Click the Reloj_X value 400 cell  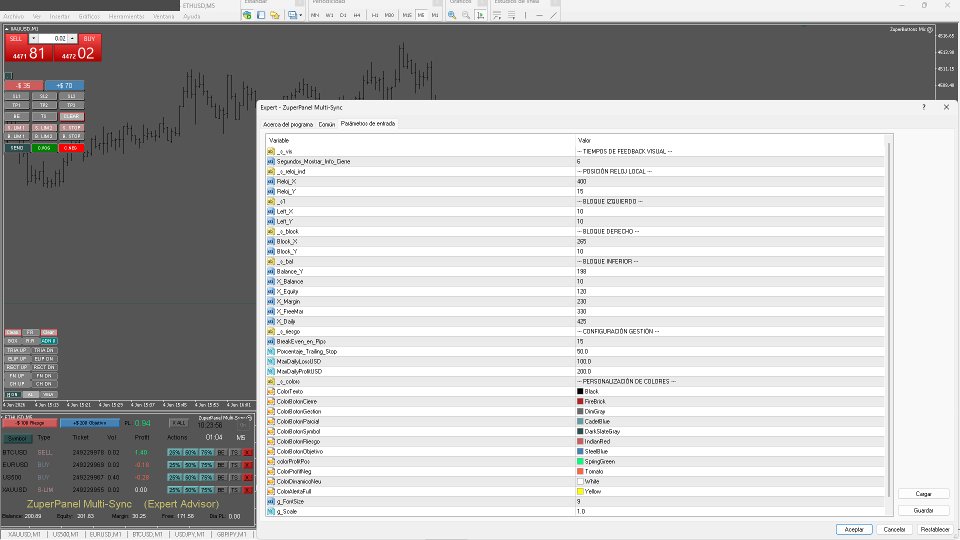pos(730,182)
